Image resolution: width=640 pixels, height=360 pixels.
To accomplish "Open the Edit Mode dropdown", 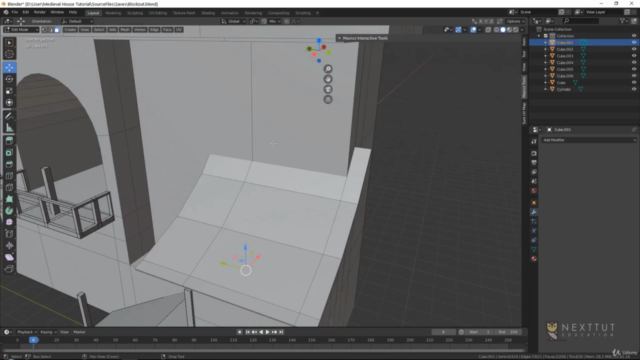I will pos(21,30).
